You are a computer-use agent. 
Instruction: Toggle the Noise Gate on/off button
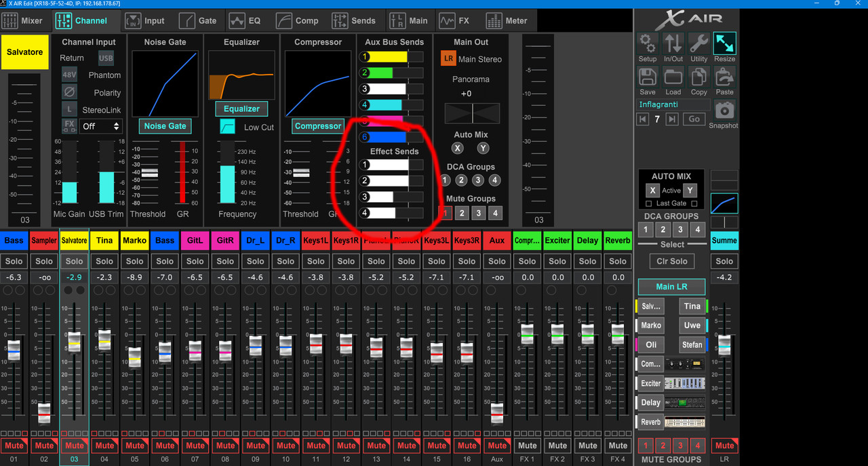click(165, 126)
